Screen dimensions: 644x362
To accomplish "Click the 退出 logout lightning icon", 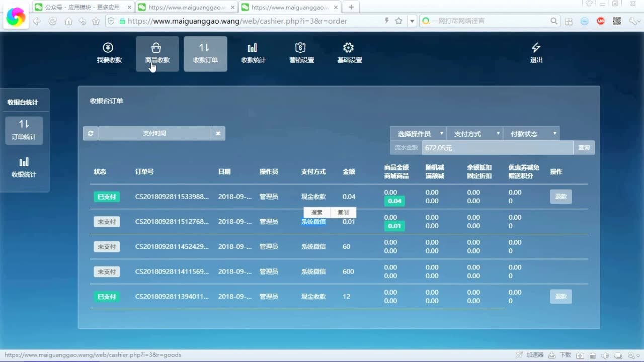I will [x=535, y=53].
